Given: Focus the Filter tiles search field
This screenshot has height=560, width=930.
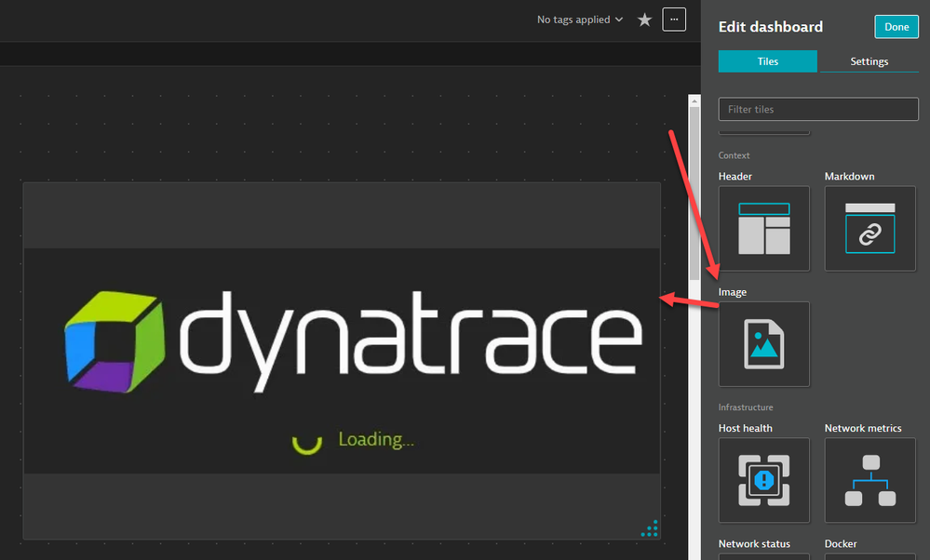Looking at the screenshot, I should [818, 109].
